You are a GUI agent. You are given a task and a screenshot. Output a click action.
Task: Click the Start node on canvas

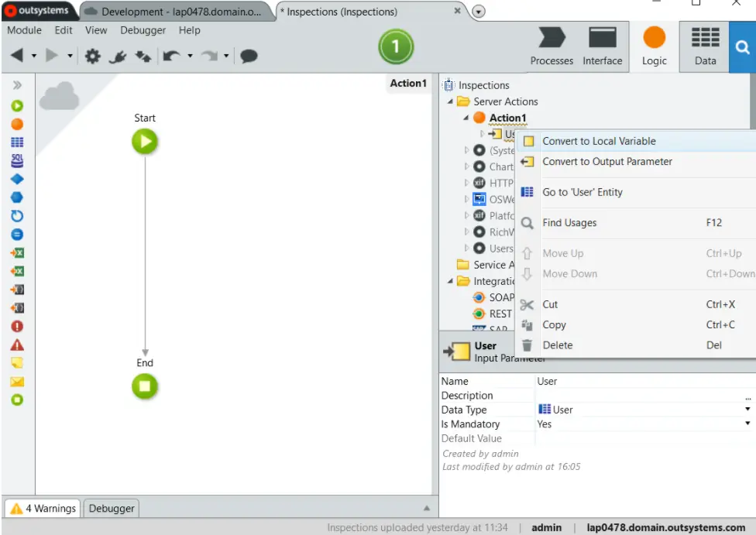pos(145,142)
